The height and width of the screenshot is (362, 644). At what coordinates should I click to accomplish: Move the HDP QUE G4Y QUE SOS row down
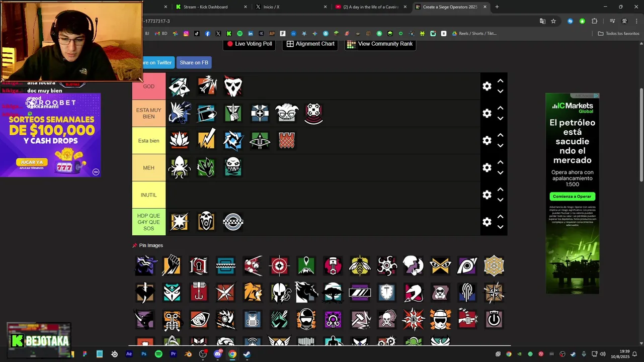click(x=500, y=227)
